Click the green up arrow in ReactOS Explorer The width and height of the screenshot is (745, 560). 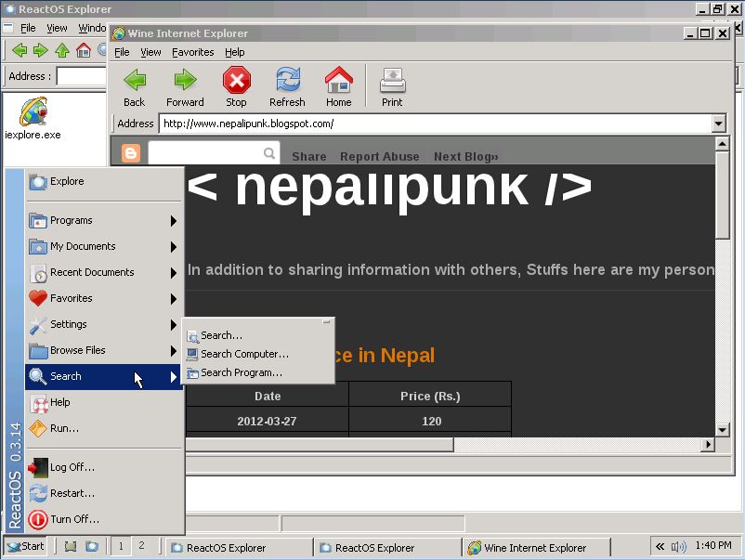[x=62, y=50]
